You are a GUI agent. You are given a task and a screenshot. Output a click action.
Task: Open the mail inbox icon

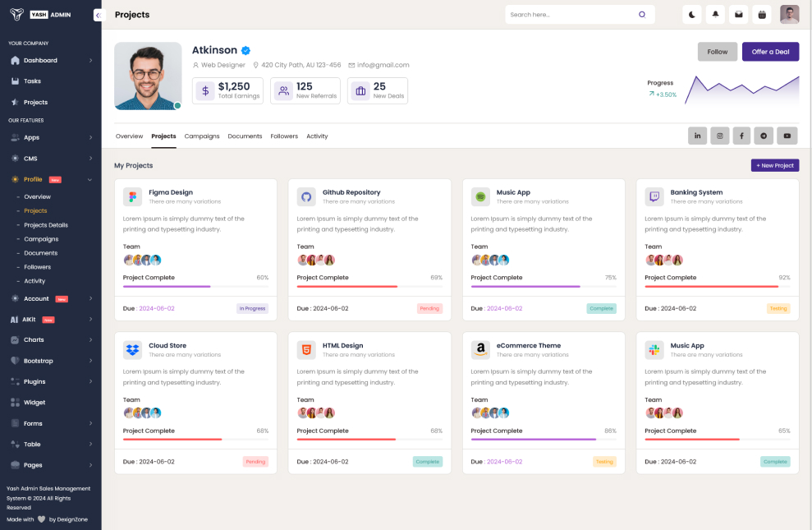[738, 15]
